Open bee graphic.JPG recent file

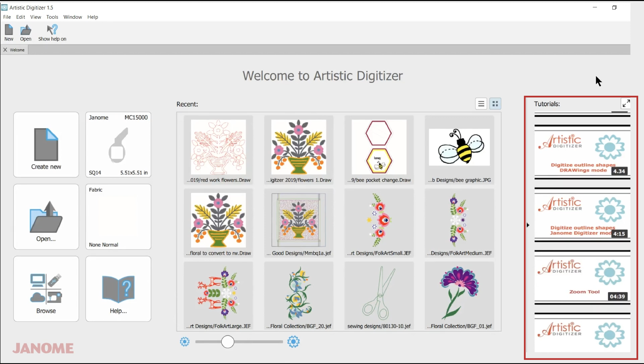pyautogui.click(x=459, y=150)
